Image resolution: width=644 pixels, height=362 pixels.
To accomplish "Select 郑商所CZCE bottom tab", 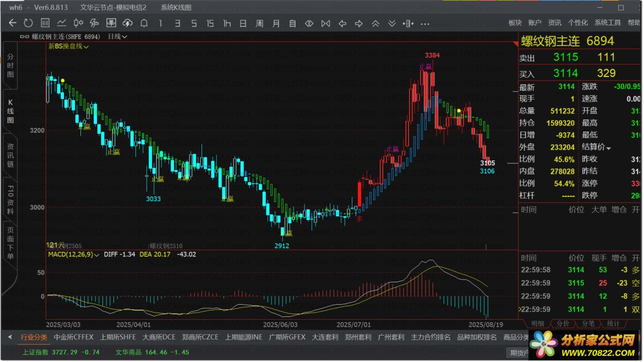I will coord(200,337).
